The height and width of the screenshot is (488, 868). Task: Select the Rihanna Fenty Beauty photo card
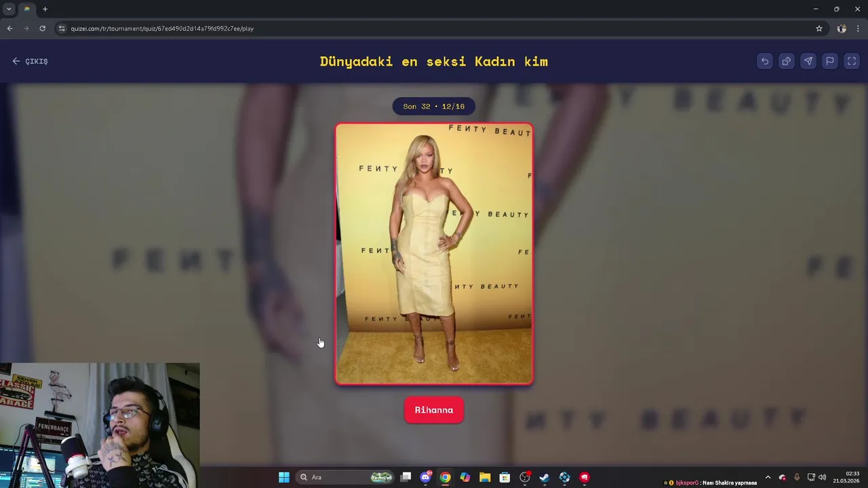(434, 253)
